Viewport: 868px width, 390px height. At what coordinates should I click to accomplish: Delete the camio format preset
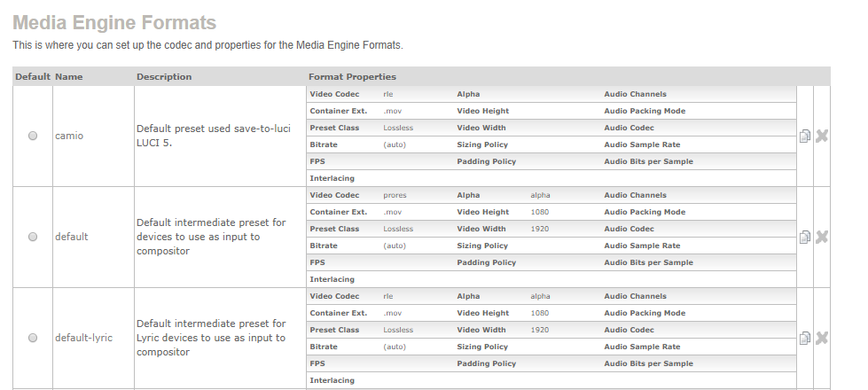point(821,136)
